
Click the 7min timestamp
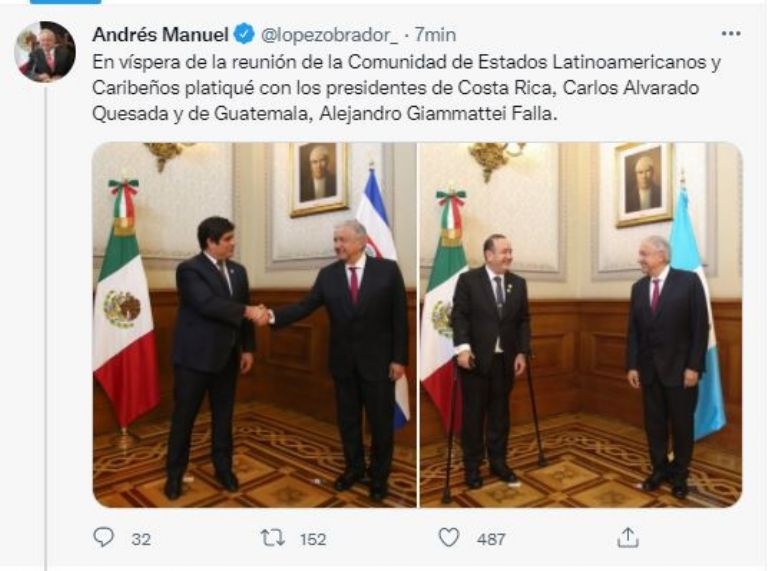(x=435, y=35)
